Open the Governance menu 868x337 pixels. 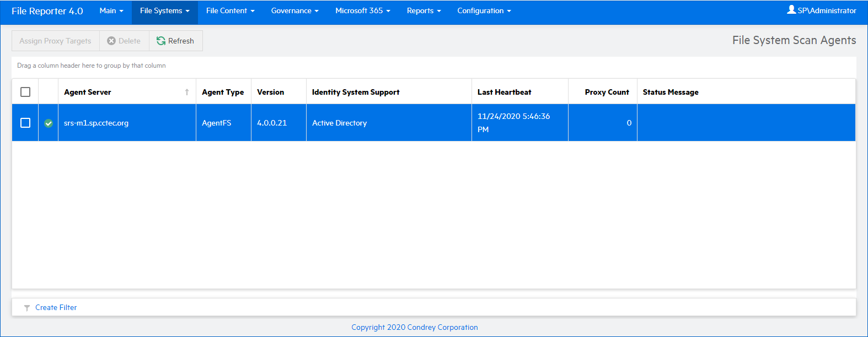tap(294, 11)
